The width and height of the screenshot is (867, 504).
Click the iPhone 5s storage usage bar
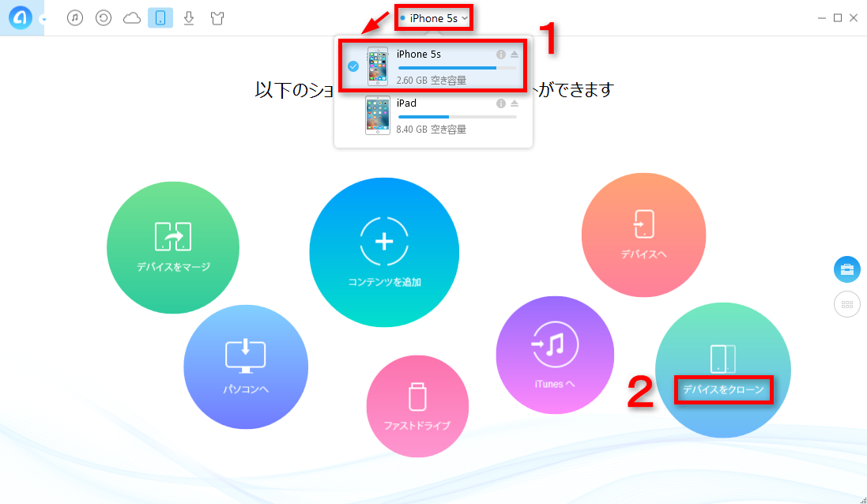458,68
